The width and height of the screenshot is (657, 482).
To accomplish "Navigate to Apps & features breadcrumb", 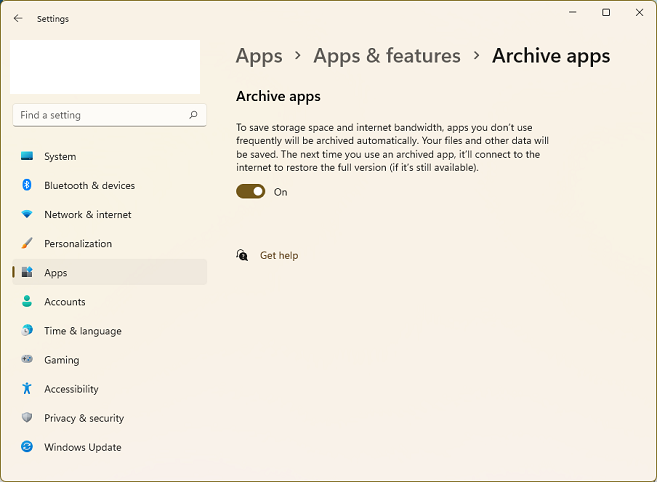I will tap(387, 56).
